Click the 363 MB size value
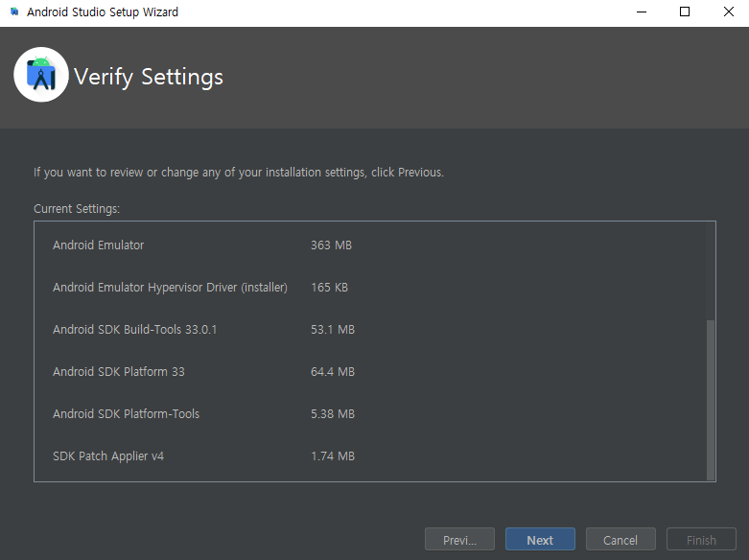Screen dimensions: 749x560 point(331,245)
